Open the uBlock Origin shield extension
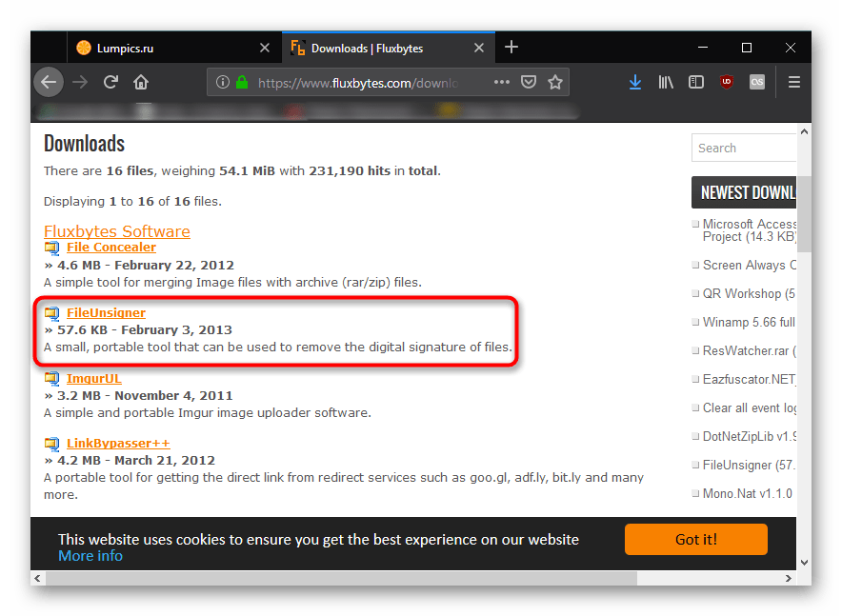The width and height of the screenshot is (842, 616). pyautogui.click(x=727, y=82)
